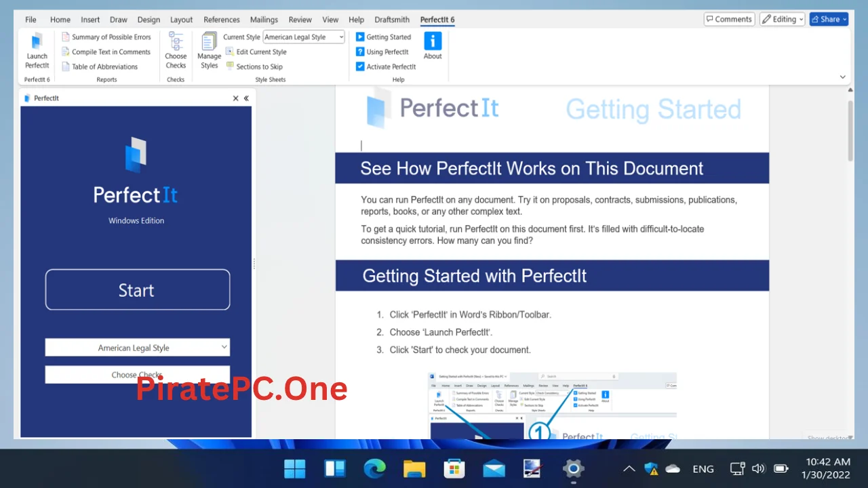
Task: Launch PerfectIt from the ribbon
Action: (37, 52)
